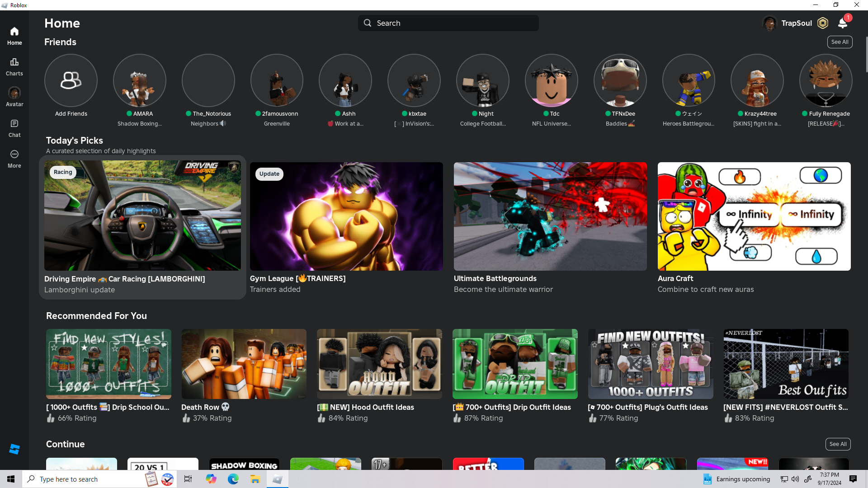The width and height of the screenshot is (868, 488).
Task: Open Charts in the sidebar
Action: pos(14,66)
